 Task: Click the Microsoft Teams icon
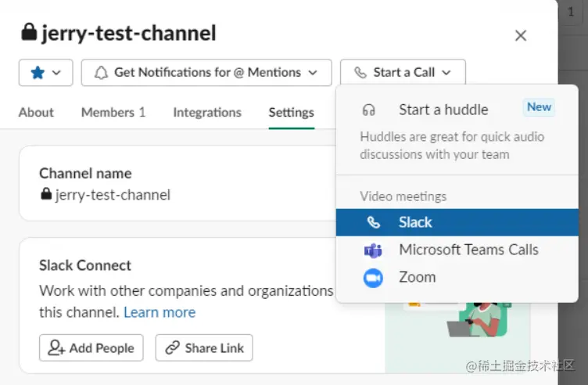point(373,250)
